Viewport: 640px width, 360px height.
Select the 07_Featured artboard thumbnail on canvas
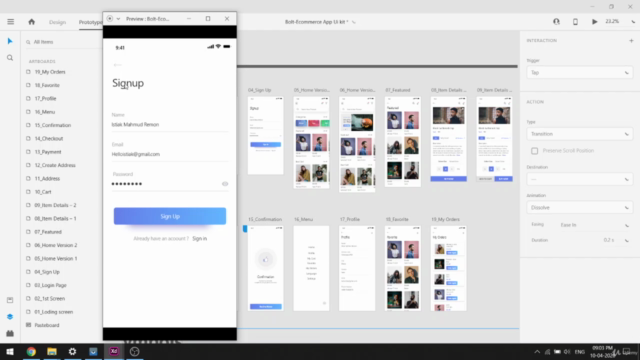click(403, 142)
